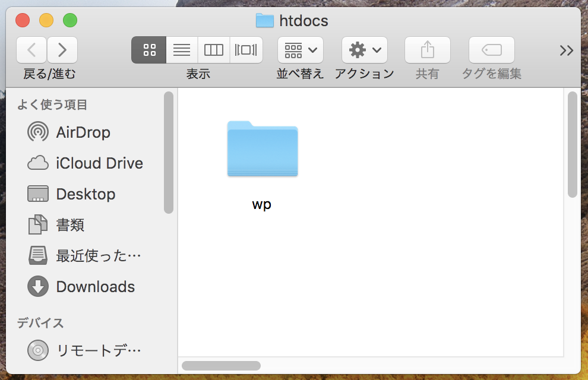588x380 pixels.
Task: Select Cover Flow view mode
Action: click(x=246, y=50)
